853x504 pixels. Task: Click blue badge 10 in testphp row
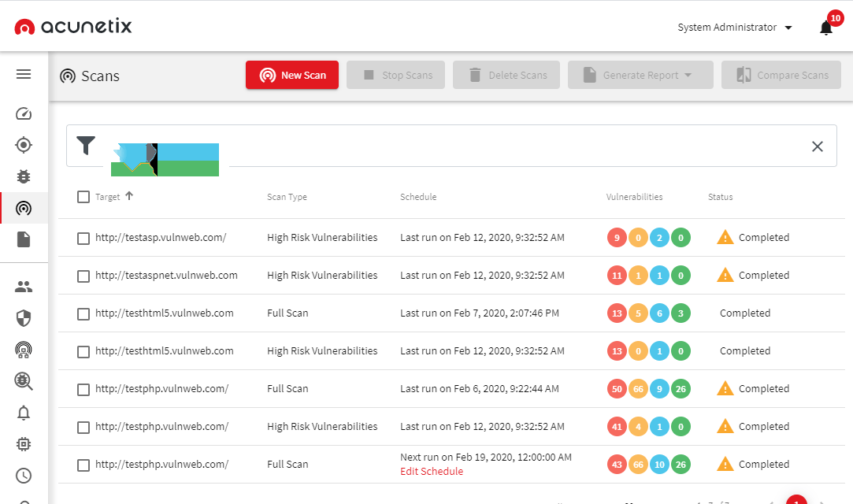pos(659,465)
